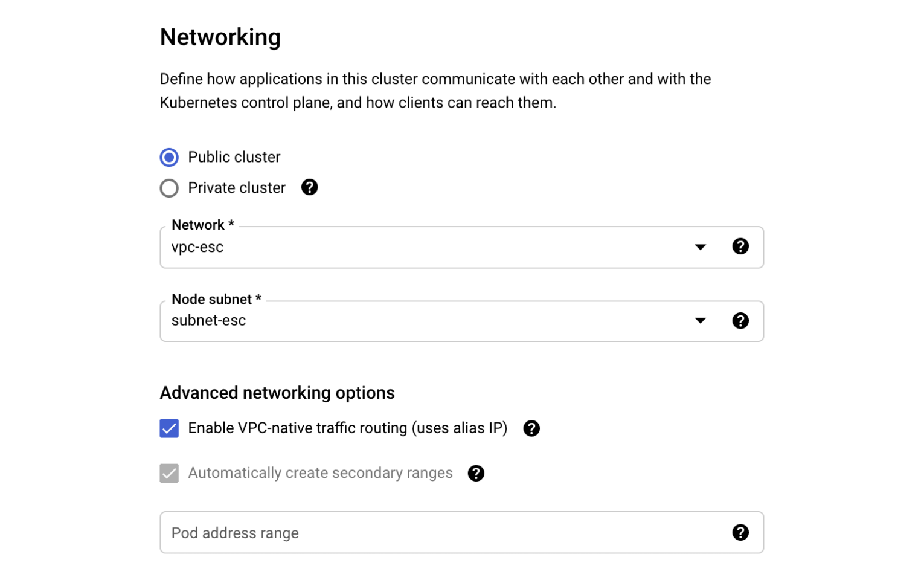Click inside the Pod address range field

pos(423,532)
